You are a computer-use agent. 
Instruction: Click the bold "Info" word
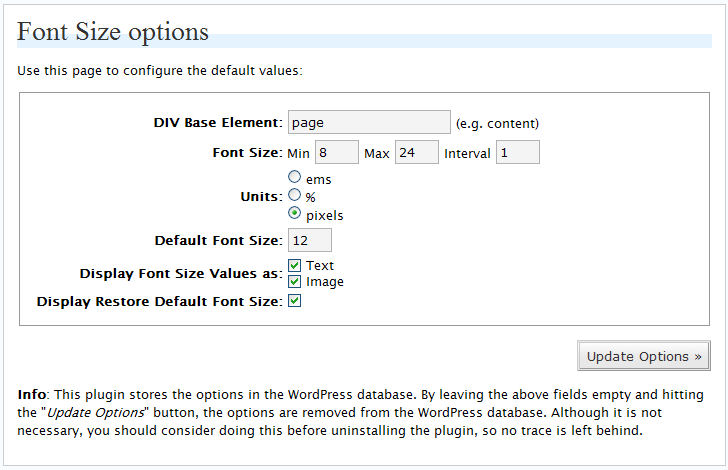[32, 395]
